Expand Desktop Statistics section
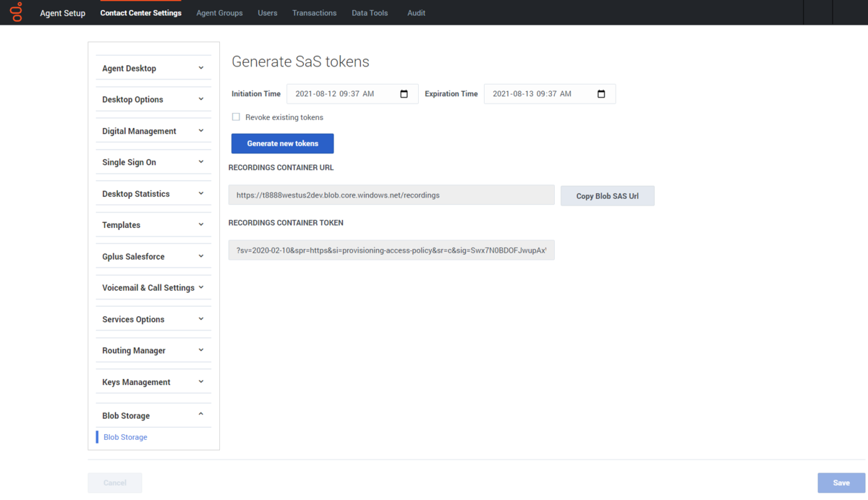 coord(153,194)
